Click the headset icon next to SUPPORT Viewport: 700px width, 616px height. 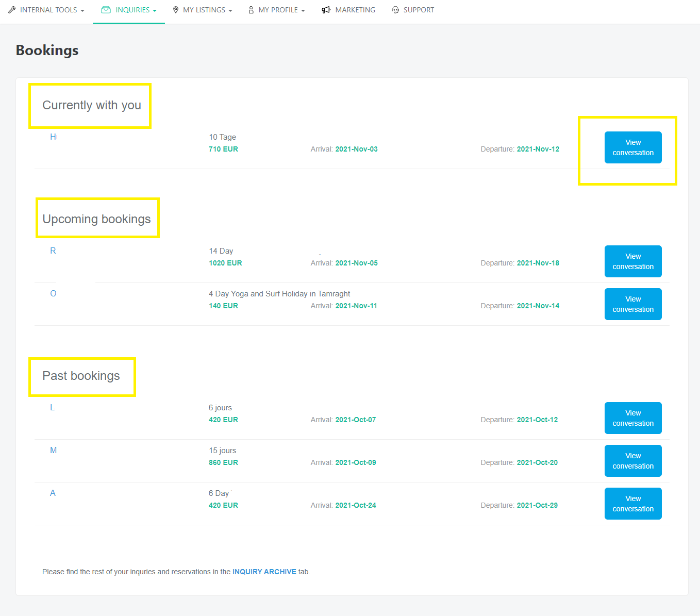(x=395, y=9)
